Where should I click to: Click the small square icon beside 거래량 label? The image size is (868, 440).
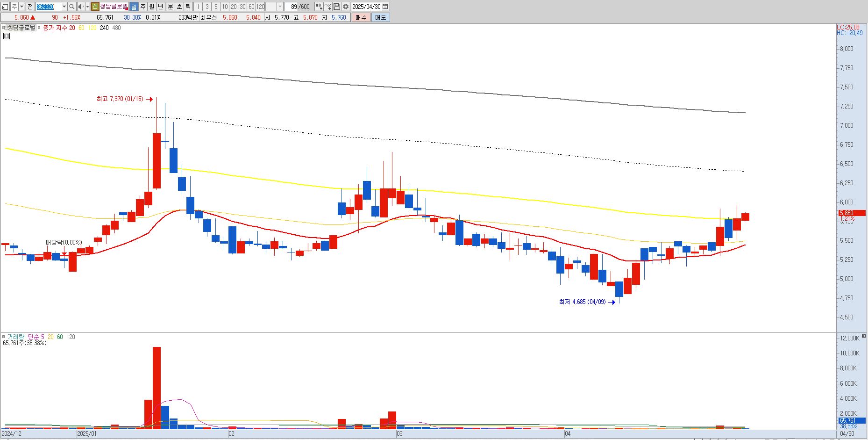click(4, 337)
